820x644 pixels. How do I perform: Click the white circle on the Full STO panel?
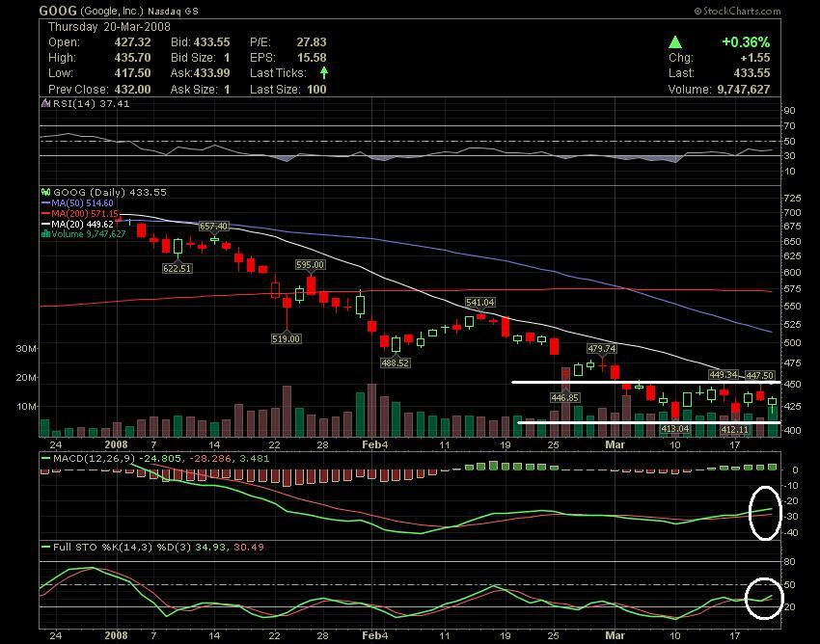(x=764, y=598)
